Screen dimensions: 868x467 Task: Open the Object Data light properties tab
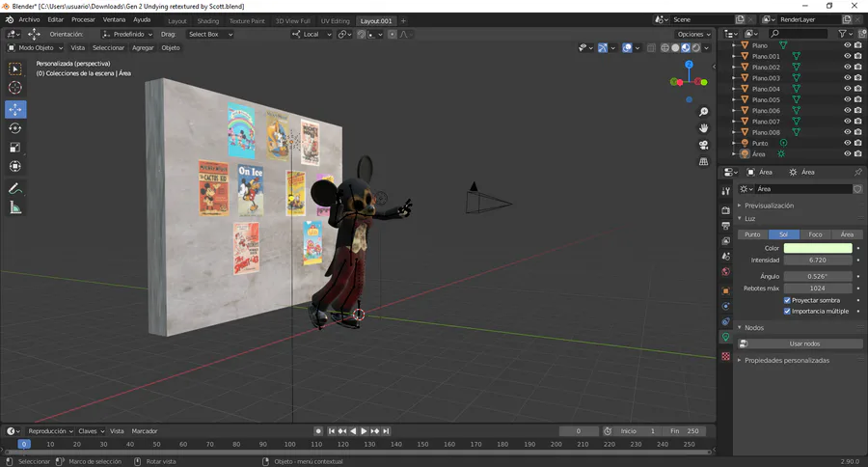pyautogui.click(x=725, y=337)
